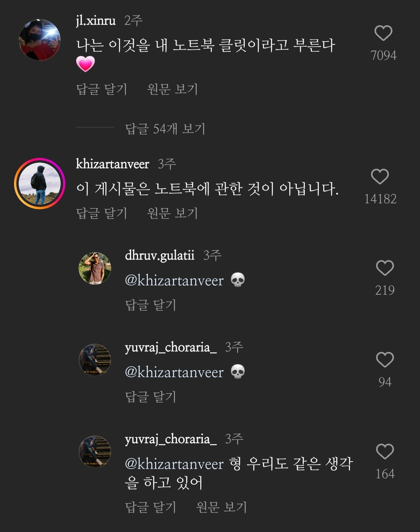Reply to khizartanveer's comment (답글 달기)
This screenshot has height=532, width=420.
coord(101,213)
